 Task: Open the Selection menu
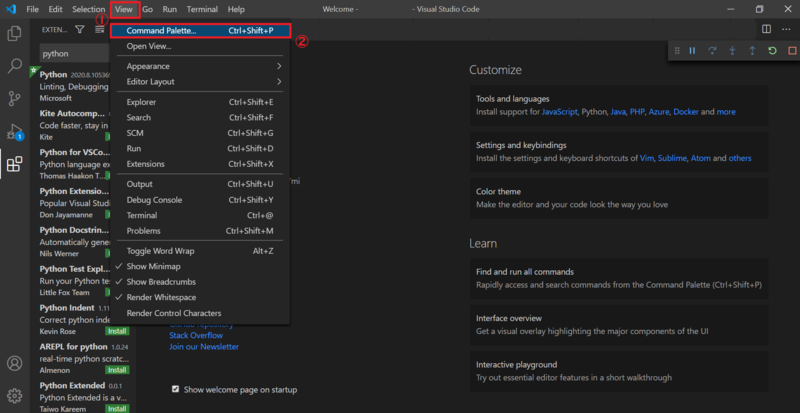(x=89, y=9)
